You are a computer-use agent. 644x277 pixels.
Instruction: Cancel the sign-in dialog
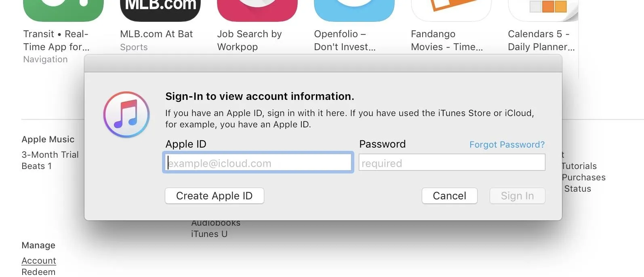click(449, 196)
